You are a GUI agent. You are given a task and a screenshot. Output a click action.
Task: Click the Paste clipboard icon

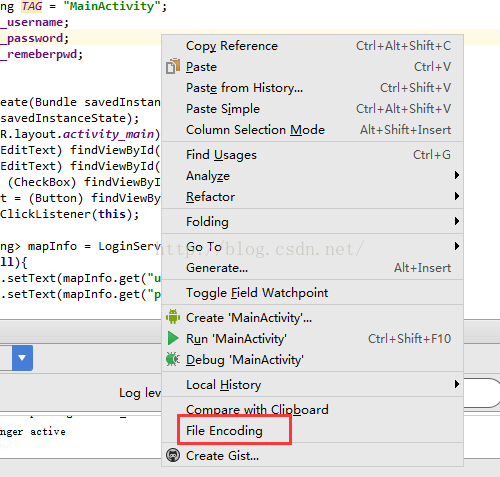(173, 66)
